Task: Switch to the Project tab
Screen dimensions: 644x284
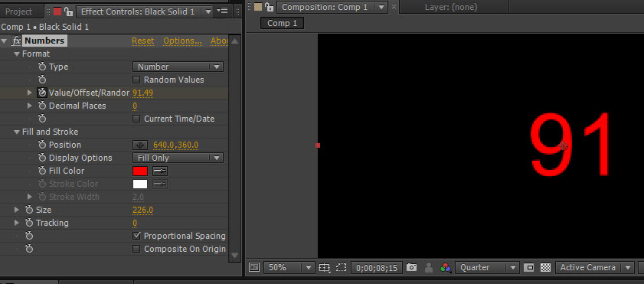Action: pyautogui.click(x=18, y=11)
